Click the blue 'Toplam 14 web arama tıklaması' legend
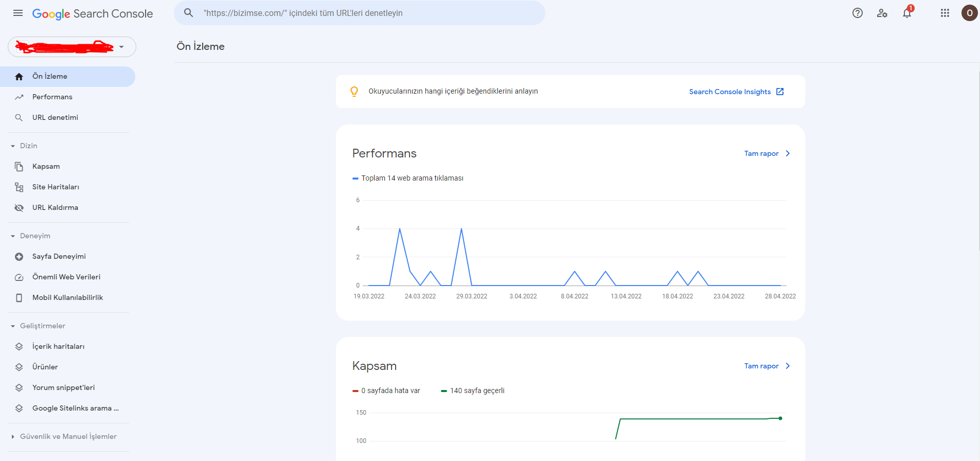The image size is (980, 461). point(408,178)
